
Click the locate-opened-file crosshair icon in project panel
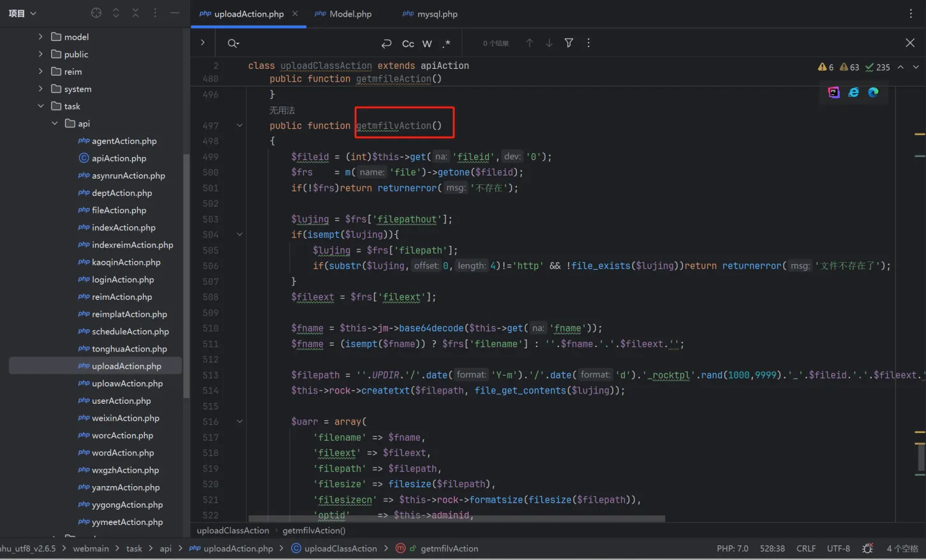pyautogui.click(x=96, y=13)
